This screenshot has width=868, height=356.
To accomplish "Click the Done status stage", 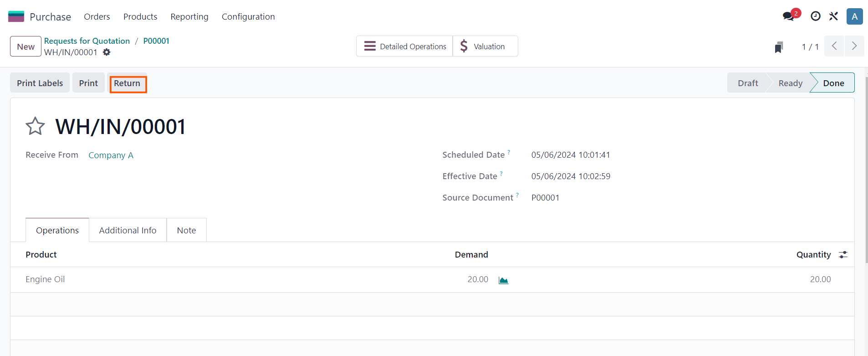I will point(833,83).
